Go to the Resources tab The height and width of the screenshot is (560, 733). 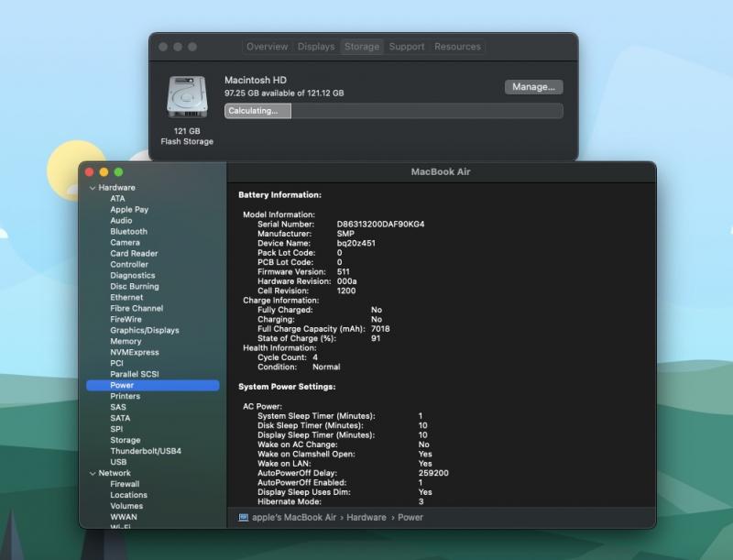click(x=457, y=47)
